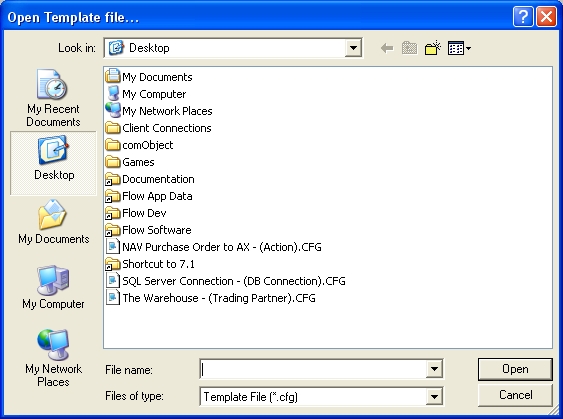Open My Recent Documents in places bar
The height and width of the screenshot is (419, 563).
tap(53, 98)
